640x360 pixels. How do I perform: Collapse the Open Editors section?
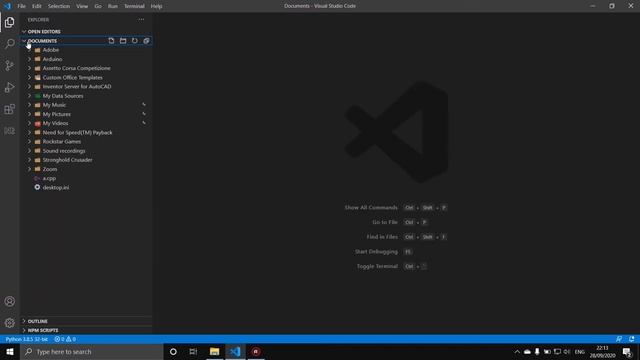click(x=24, y=31)
